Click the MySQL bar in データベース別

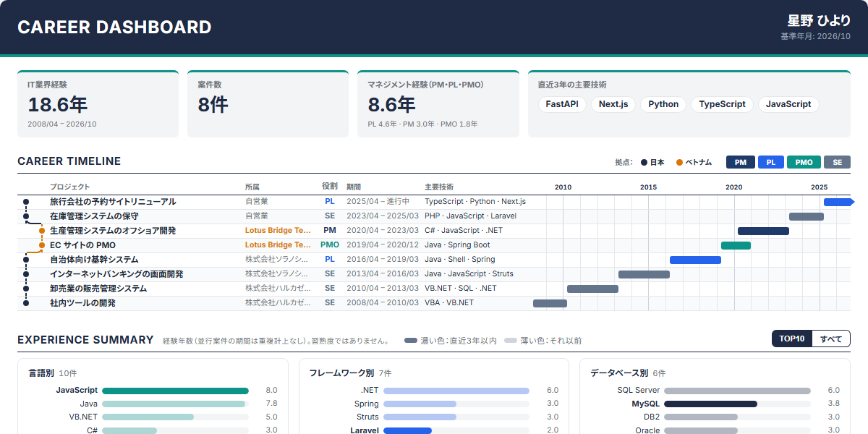pos(710,404)
